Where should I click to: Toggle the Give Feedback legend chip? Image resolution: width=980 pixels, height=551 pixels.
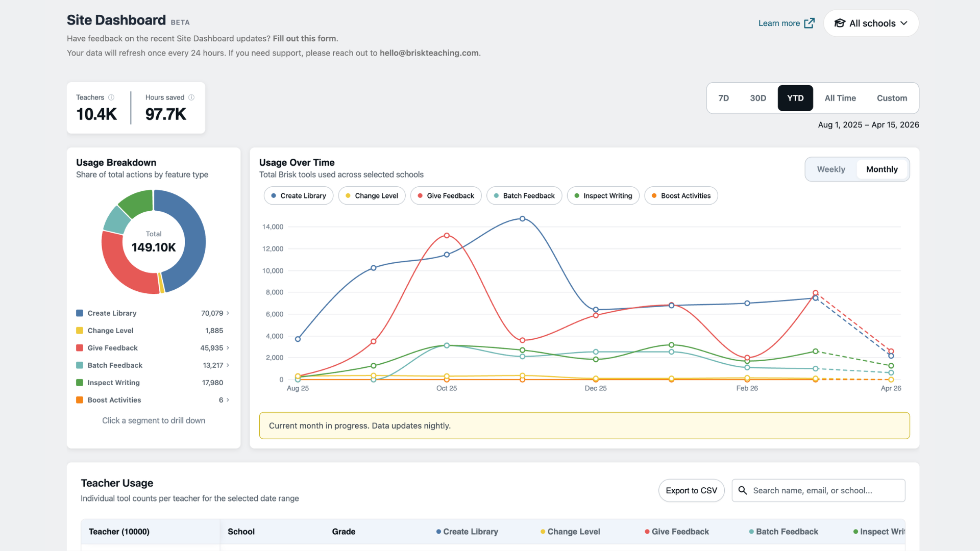click(446, 196)
